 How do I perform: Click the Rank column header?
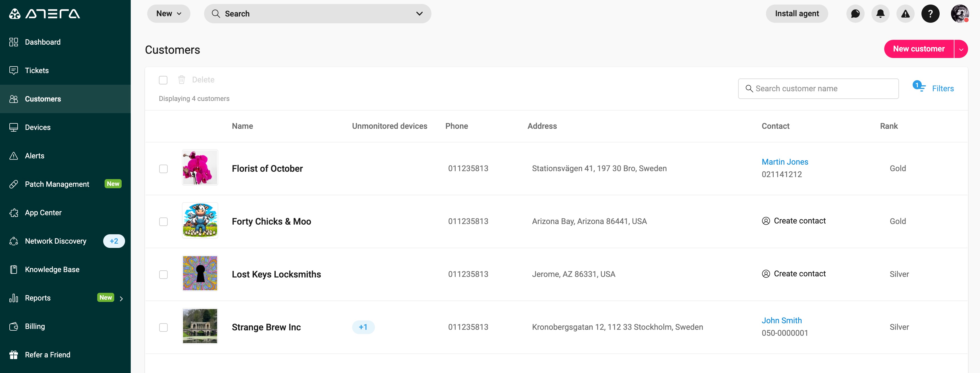(x=889, y=126)
